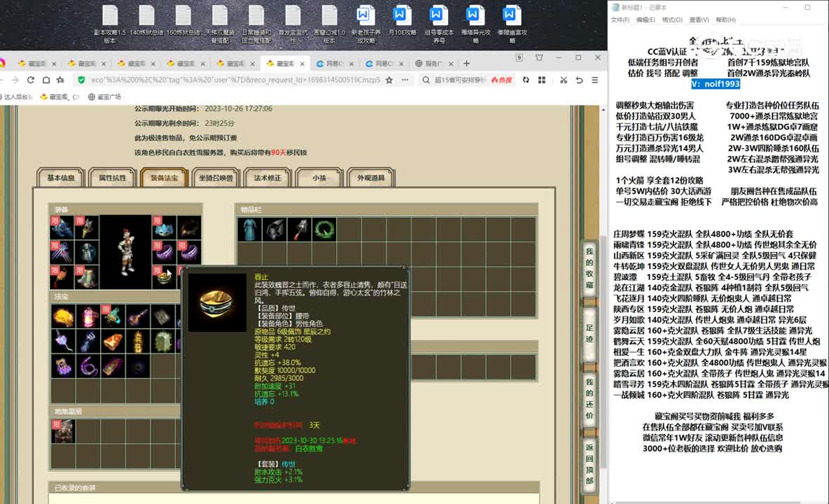Open Notepad 文件(F) menu
Image resolution: width=829 pixels, height=504 pixels.
[x=620, y=20]
